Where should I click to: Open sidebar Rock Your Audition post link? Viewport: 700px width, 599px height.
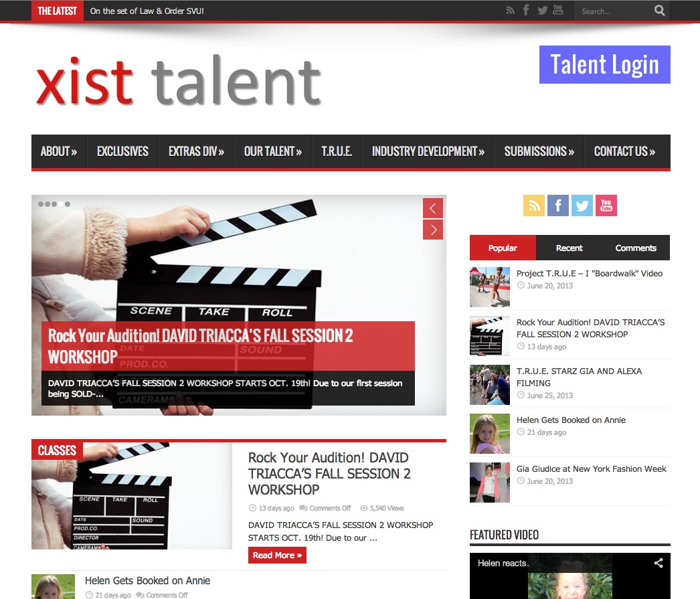point(591,328)
